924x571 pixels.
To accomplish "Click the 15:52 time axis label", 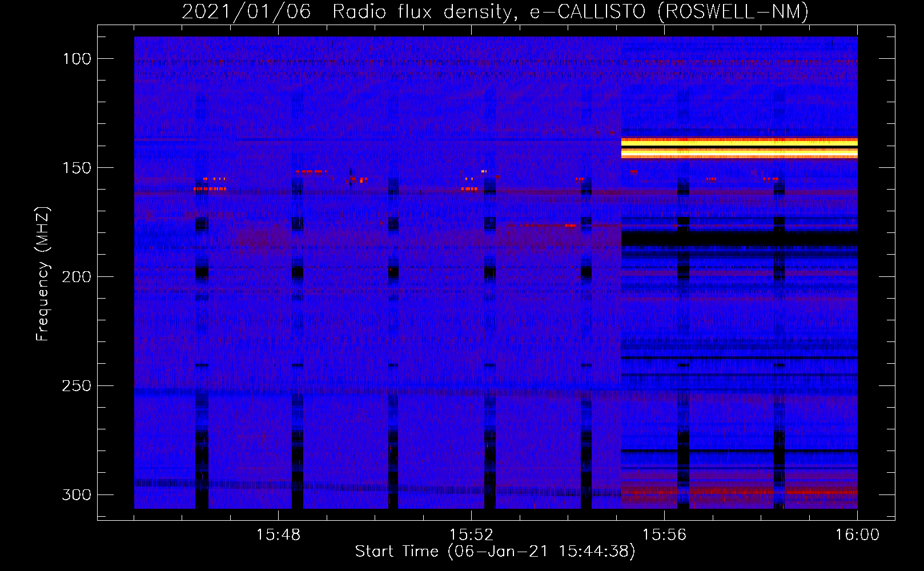I will click(471, 535).
